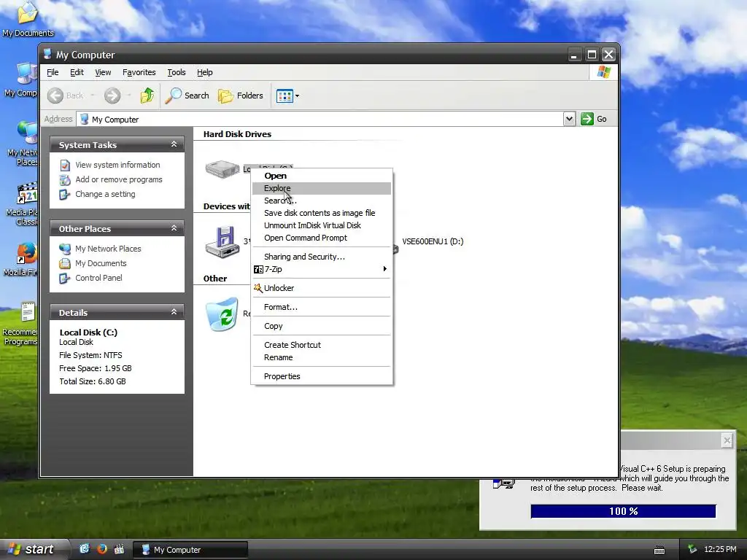Choose Explore in context menu
747x560 pixels.
click(322, 188)
